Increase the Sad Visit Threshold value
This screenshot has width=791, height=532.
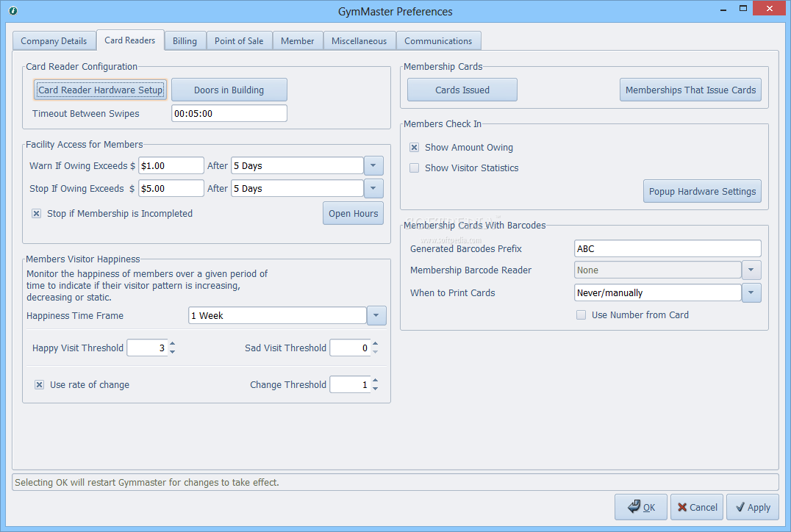pos(376,344)
